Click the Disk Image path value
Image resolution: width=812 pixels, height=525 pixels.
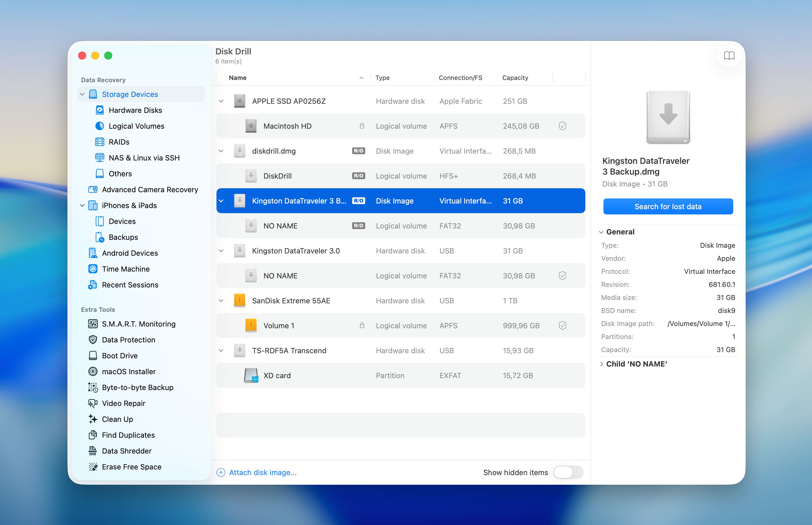(701, 323)
